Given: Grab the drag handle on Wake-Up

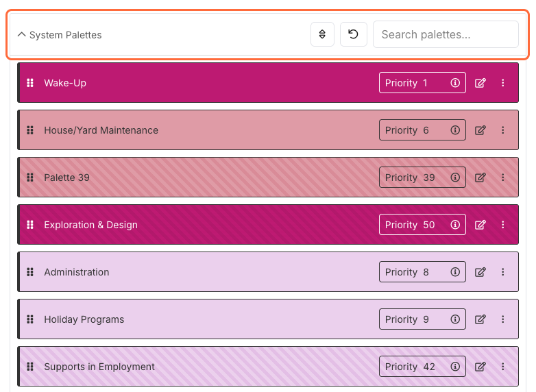Looking at the screenshot, I should click(x=30, y=83).
